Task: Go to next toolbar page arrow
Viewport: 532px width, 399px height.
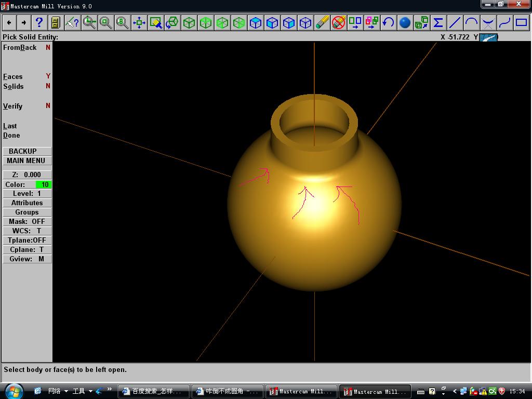Action: (x=24, y=23)
